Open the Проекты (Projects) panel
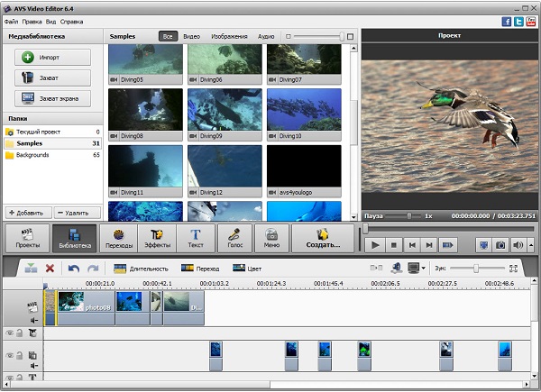This screenshot has height=392, width=541. tap(27, 237)
